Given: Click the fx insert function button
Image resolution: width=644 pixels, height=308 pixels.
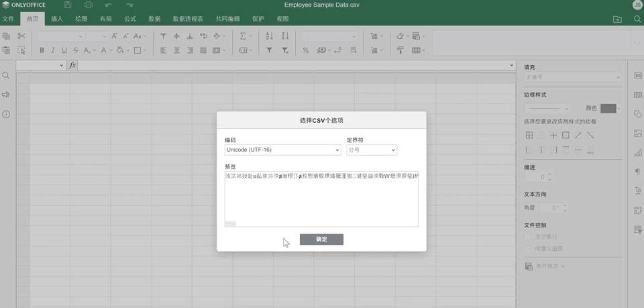Looking at the screenshot, I should tap(72, 65).
